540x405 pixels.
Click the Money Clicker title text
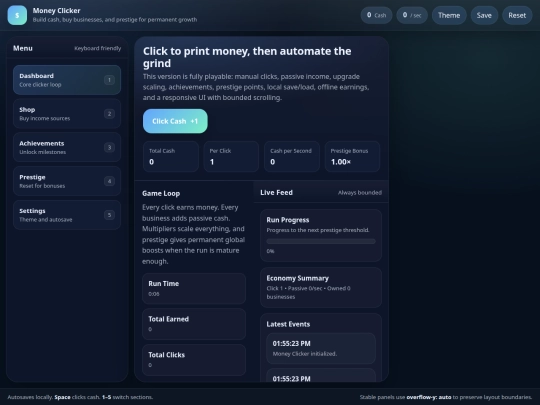[x=56, y=11]
